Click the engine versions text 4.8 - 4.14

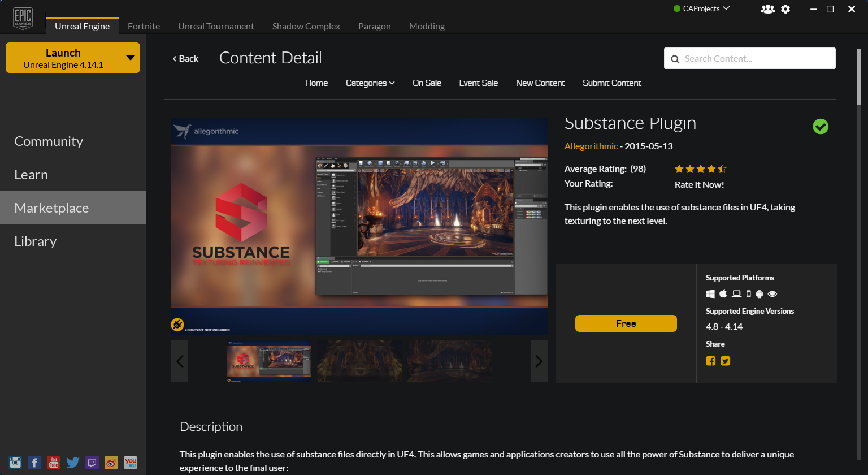(724, 327)
